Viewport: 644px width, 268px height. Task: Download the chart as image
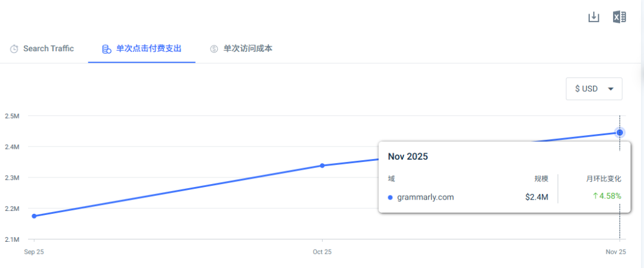(594, 17)
